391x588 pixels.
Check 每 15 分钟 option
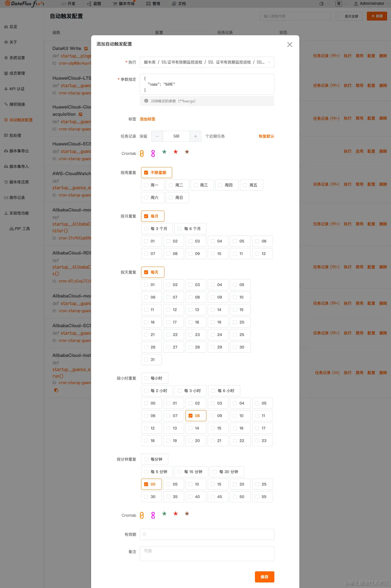[x=191, y=472]
